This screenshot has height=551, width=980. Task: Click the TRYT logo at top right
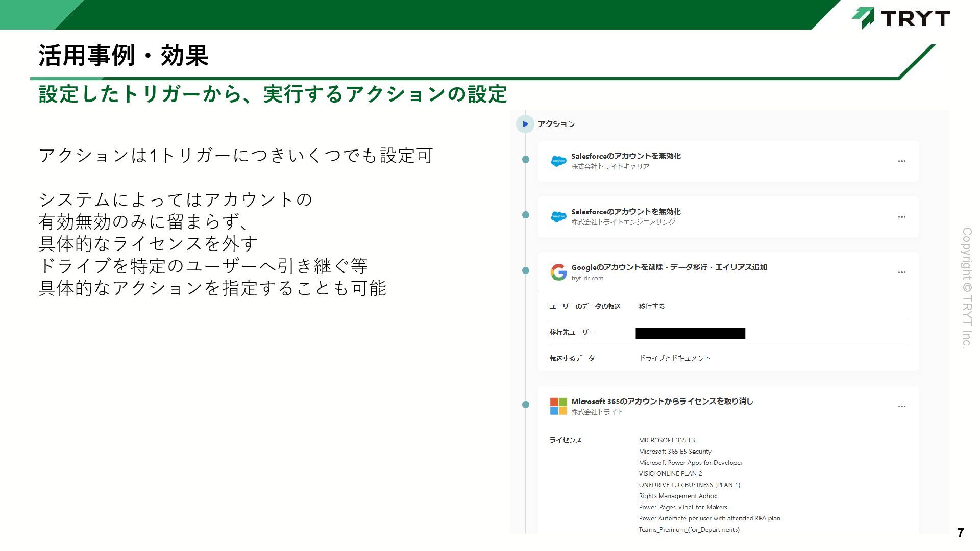click(901, 18)
